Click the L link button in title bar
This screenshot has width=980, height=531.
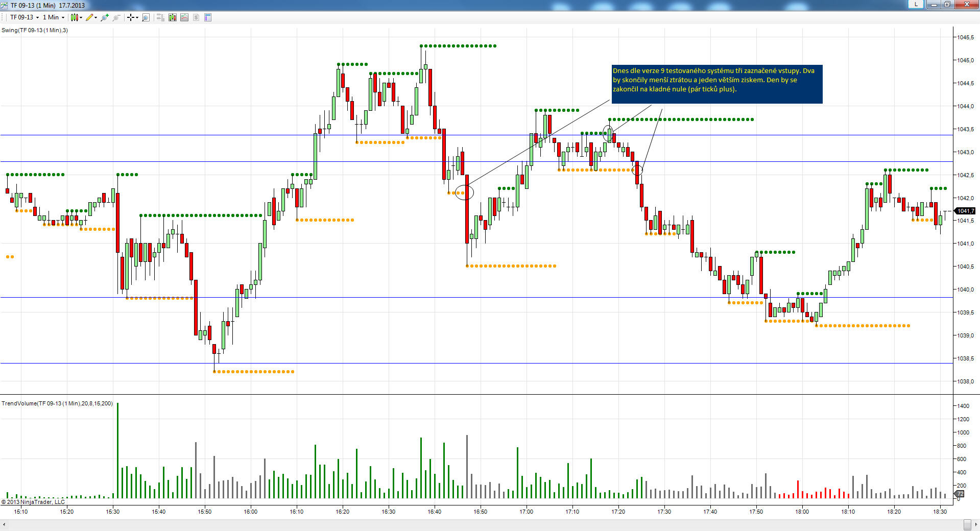916,5
